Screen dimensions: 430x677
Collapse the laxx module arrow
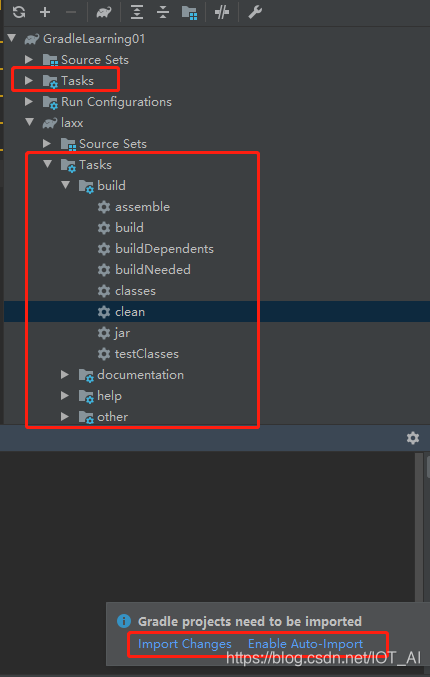coord(30,122)
